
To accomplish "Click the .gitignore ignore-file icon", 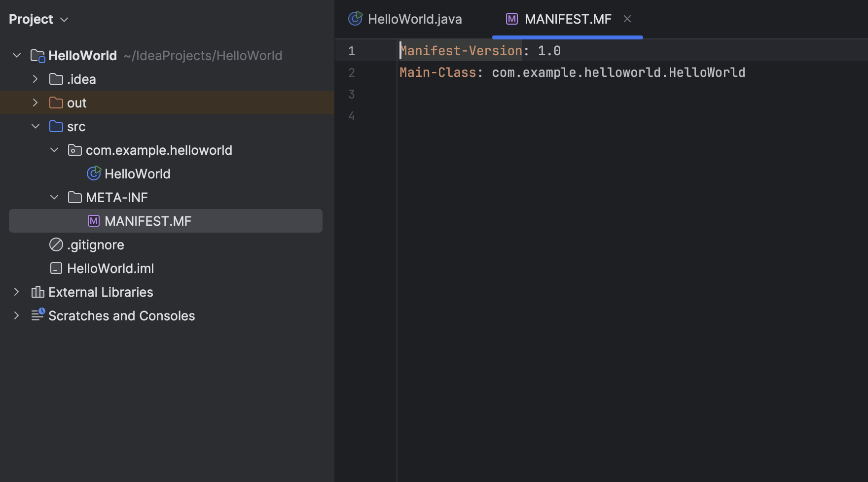I will coord(56,244).
